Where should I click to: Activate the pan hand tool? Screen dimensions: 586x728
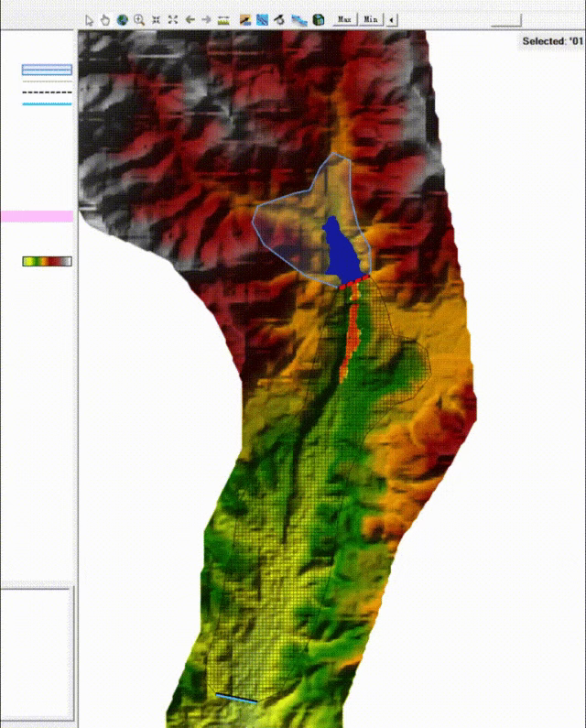click(x=105, y=19)
